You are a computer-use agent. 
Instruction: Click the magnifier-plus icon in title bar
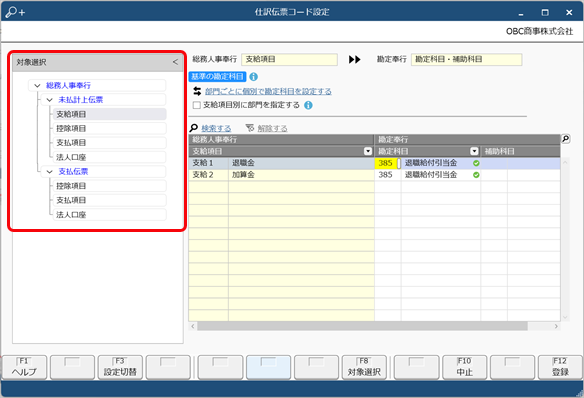tap(15, 12)
